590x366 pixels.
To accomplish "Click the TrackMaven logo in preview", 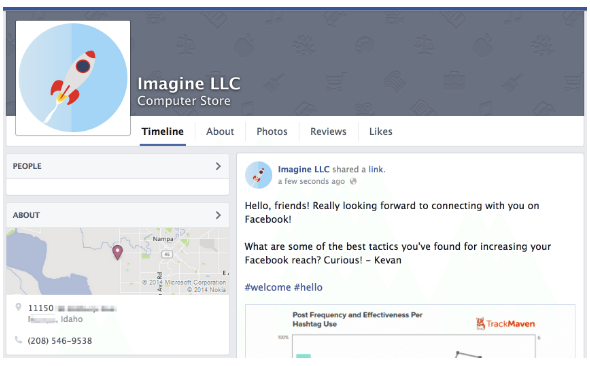I will [505, 323].
